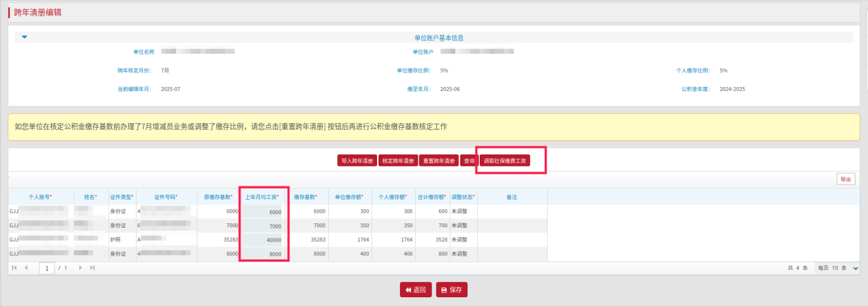Export the table using 导出 button

pos(845,179)
